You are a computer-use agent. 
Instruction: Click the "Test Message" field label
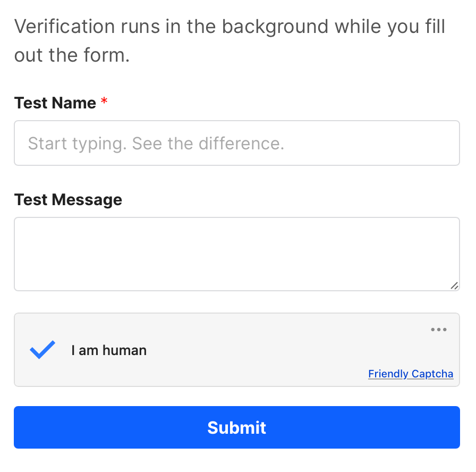[68, 199]
